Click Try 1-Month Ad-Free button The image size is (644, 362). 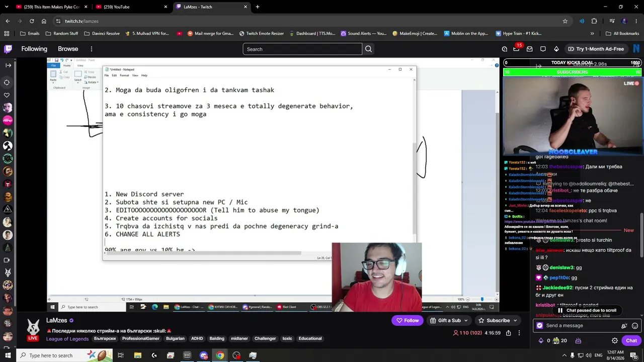click(596, 49)
